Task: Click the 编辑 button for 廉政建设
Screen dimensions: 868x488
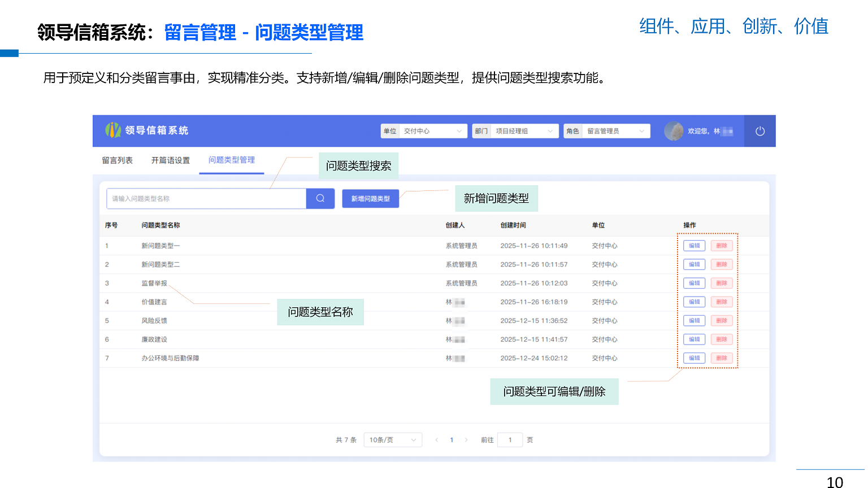Action: (694, 339)
